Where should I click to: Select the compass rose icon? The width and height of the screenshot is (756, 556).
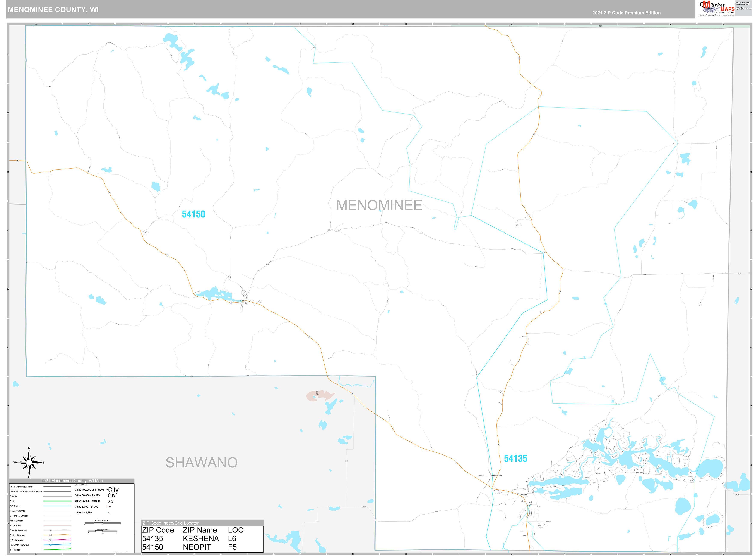(x=29, y=463)
